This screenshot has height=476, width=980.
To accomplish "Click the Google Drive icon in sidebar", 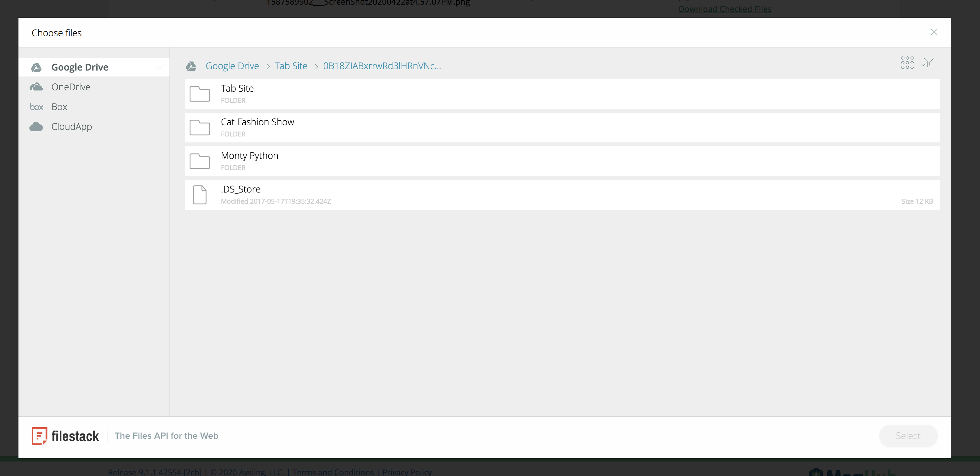I will [36, 67].
